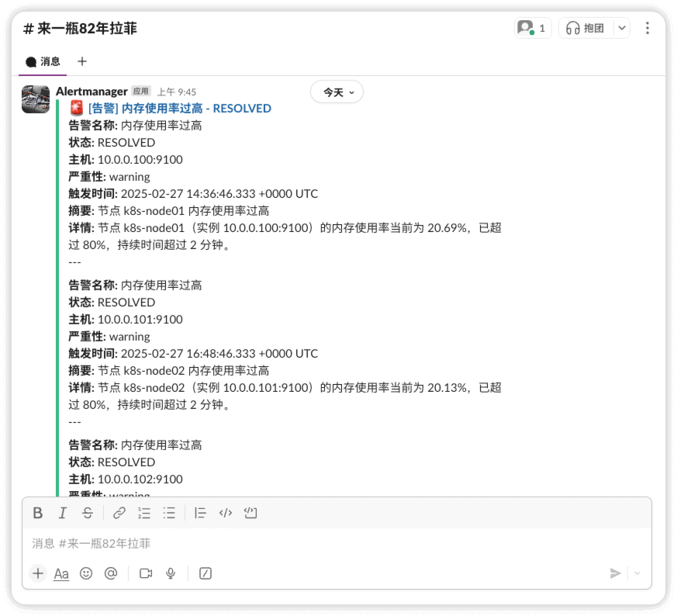Click the red siren alert emoji
Screen dimensions: 677x616
point(77,108)
